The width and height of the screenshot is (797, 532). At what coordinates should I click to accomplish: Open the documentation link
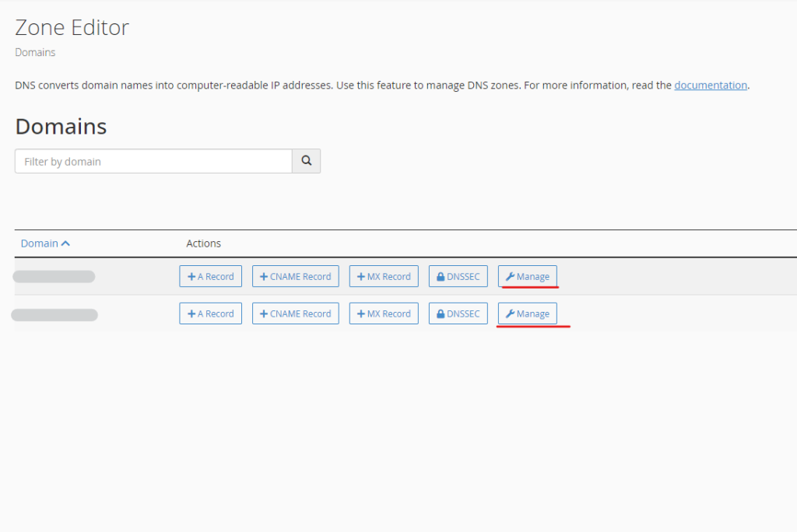pyautogui.click(x=710, y=85)
